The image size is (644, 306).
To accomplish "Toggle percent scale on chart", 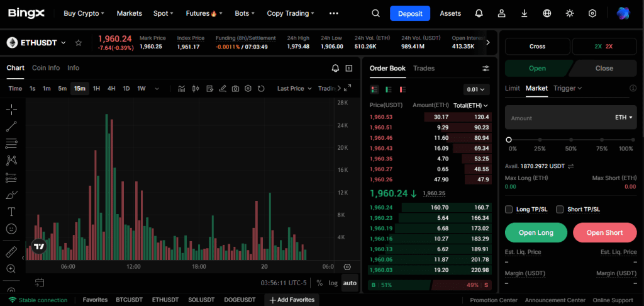I will 319,283.
